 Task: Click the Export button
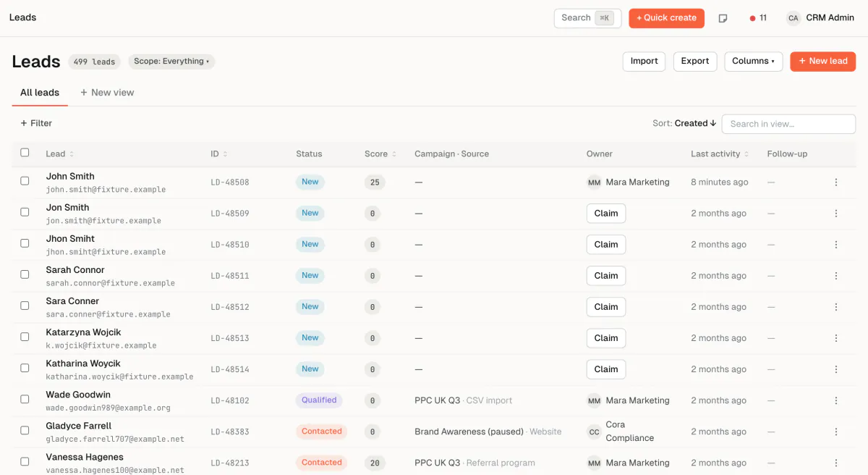[x=695, y=62]
